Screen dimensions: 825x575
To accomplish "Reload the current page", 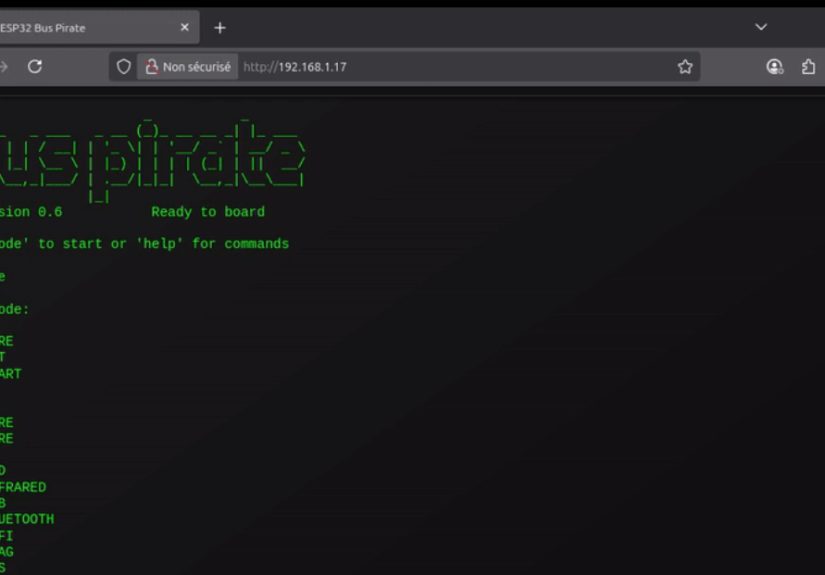I will click(x=35, y=67).
